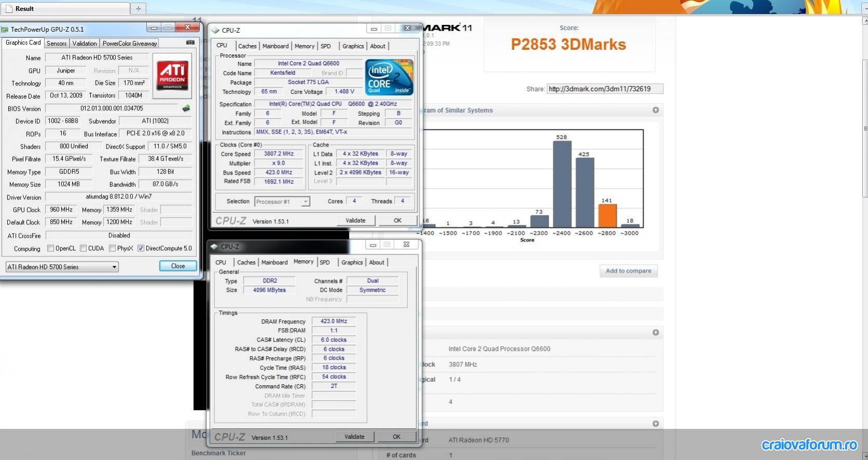Click the Result tab page icon
868x460 pixels.
(9, 9)
